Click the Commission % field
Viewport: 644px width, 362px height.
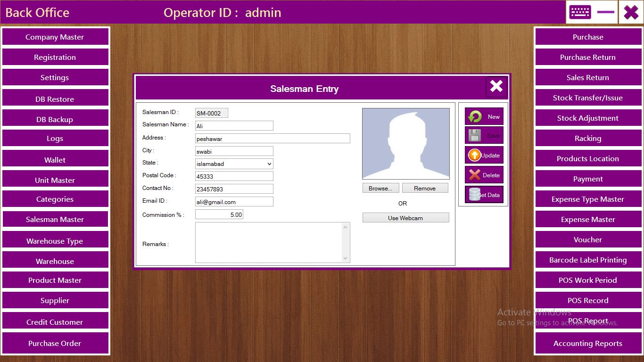[x=219, y=214]
